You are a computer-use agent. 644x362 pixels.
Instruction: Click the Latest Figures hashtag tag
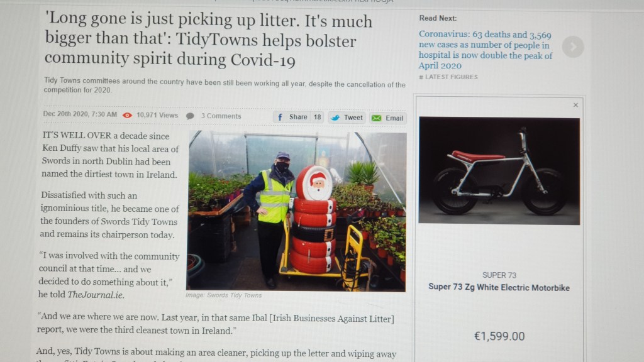pyautogui.click(x=448, y=77)
